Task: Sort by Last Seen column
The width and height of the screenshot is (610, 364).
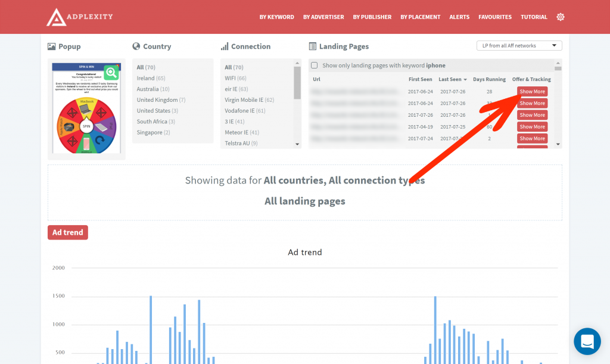Action: 453,79
